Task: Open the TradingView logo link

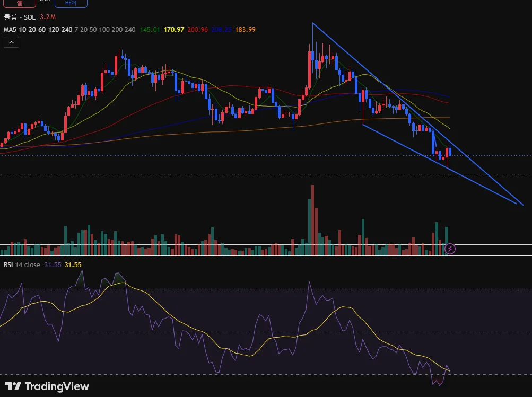Action: point(47,386)
